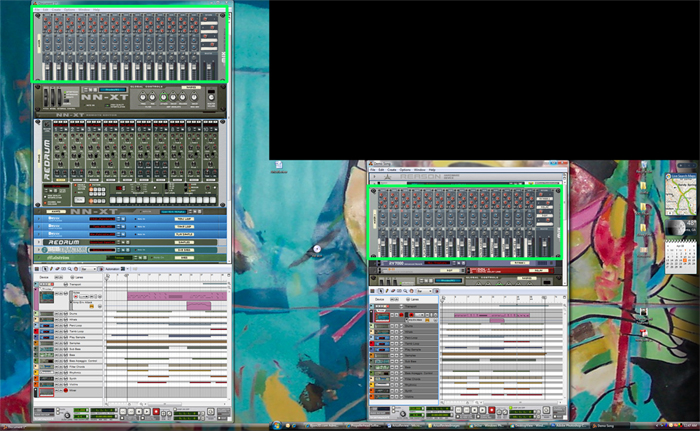Click Fast Forward in the Demo Song transport
This screenshot has width=700, height=431.
[467, 410]
